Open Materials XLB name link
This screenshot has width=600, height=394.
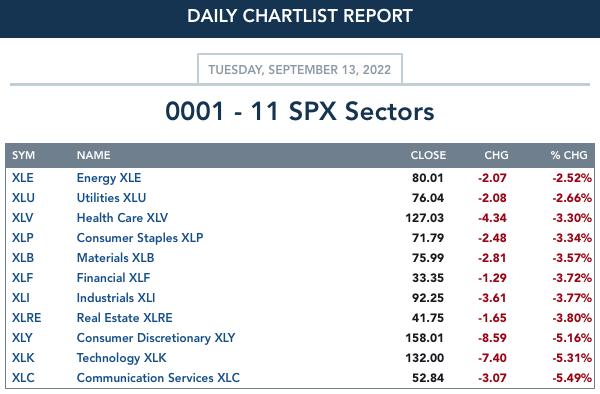[x=115, y=258]
